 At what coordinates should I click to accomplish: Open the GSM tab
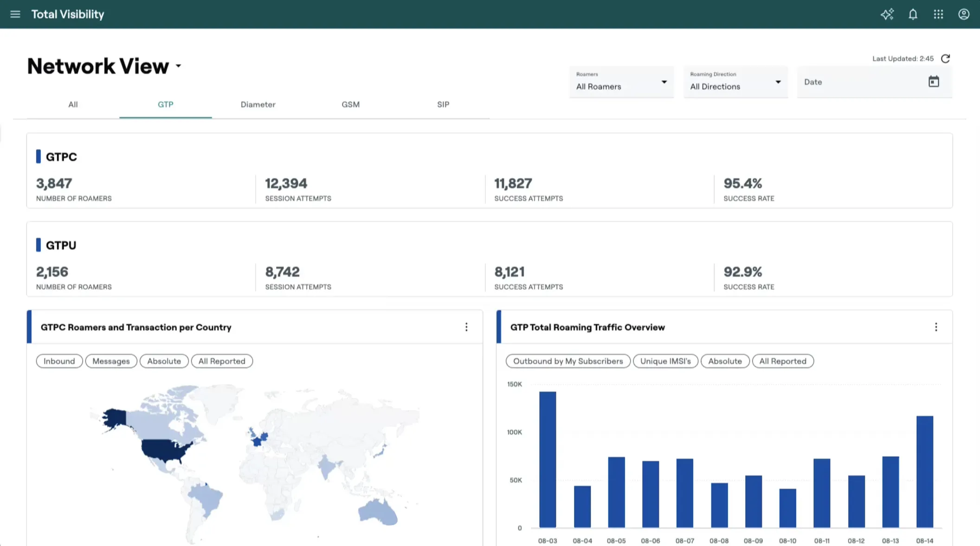[x=351, y=104]
